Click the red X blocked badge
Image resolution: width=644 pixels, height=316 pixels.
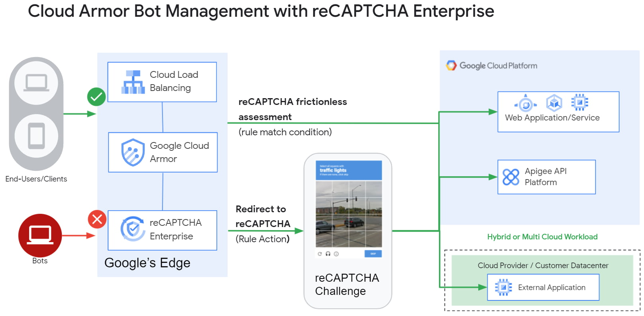[x=97, y=219]
